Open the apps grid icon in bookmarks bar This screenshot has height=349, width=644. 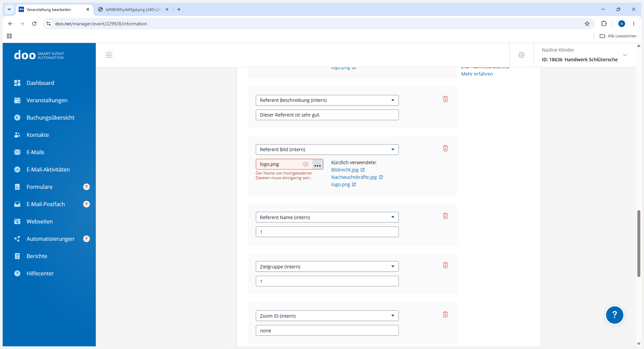click(x=9, y=36)
